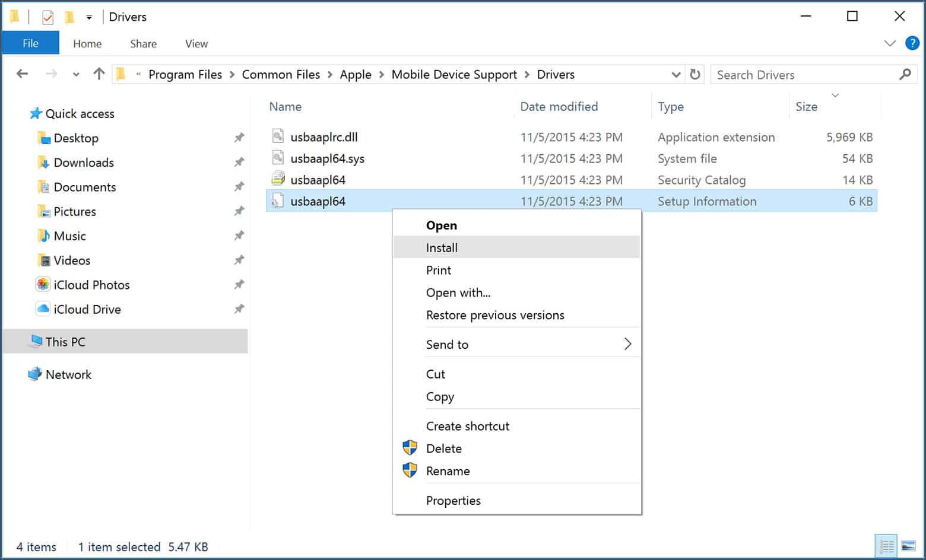The width and height of the screenshot is (926, 560).
Task: Unpin Downloads using its pin icon
Action: pos(239,162)
